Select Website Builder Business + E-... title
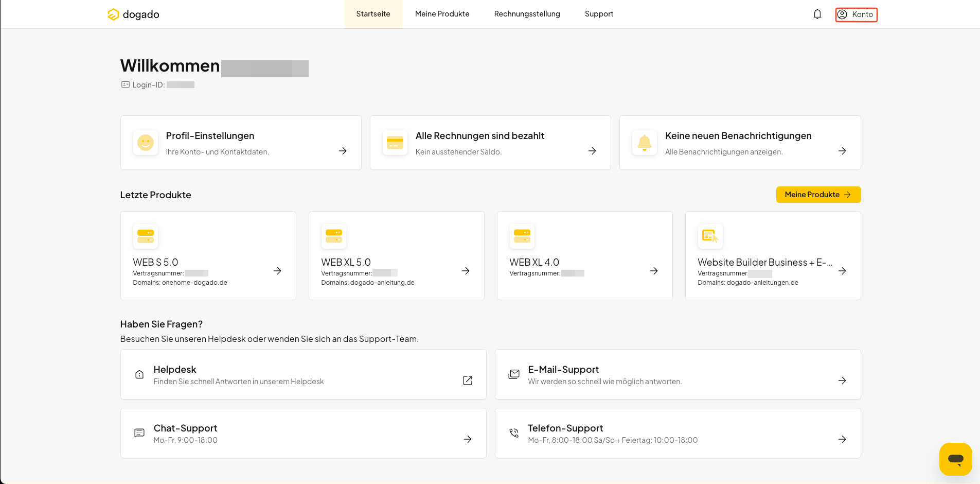This screenshot has width=980, height=484. [x=765, y=263]
